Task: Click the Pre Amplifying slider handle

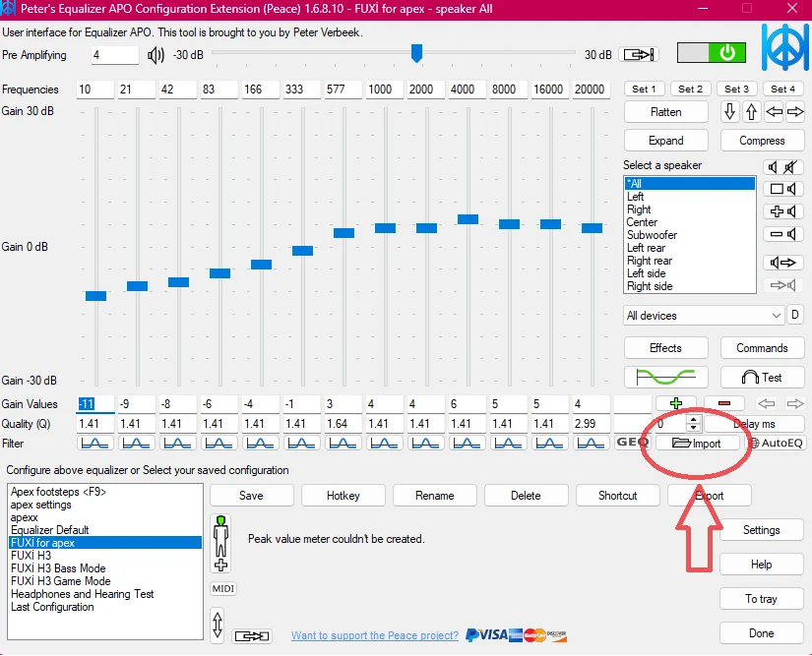Action: pyautogui.click(x=416, y=53)
